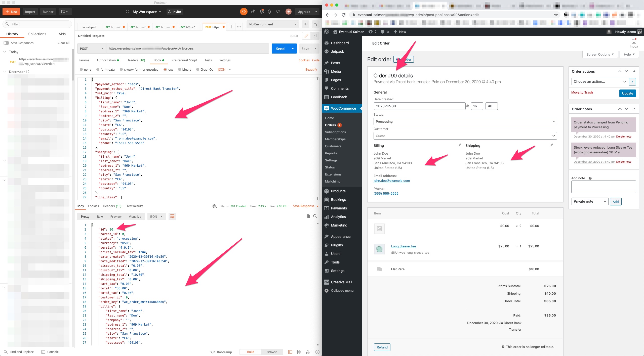The width and height of the screenshot is (644, 356).
Task: Edit shipping address pencil icon
Action: [x=552, y=145]
